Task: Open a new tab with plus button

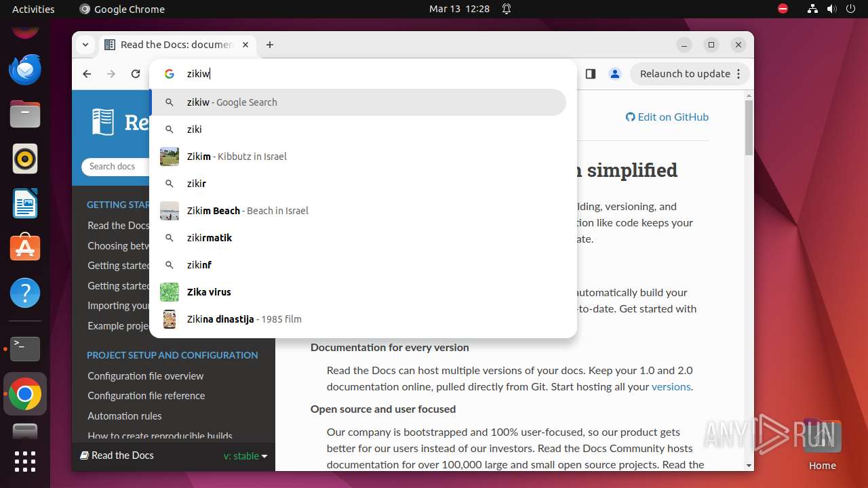Action: pos(270,45)
